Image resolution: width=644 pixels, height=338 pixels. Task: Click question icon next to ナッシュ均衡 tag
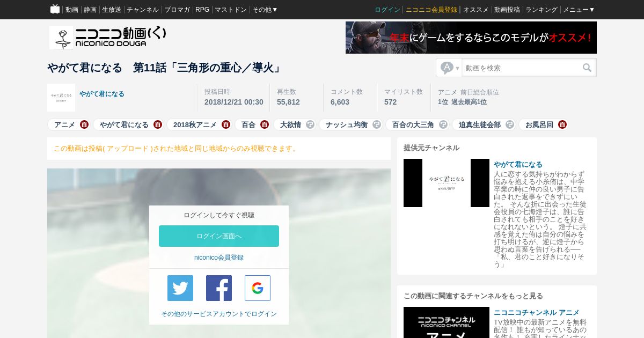point(377,124)
